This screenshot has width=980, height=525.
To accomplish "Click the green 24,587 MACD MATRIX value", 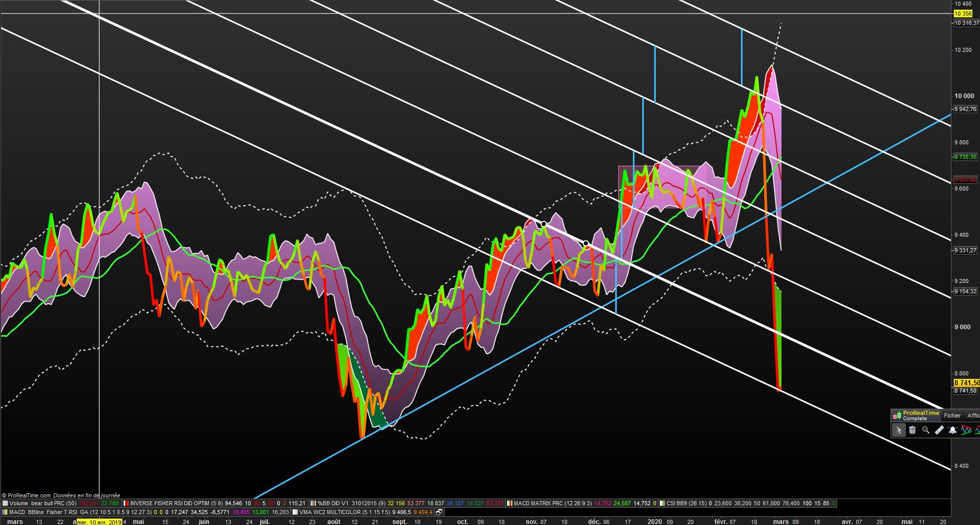I will pos(623,503).
